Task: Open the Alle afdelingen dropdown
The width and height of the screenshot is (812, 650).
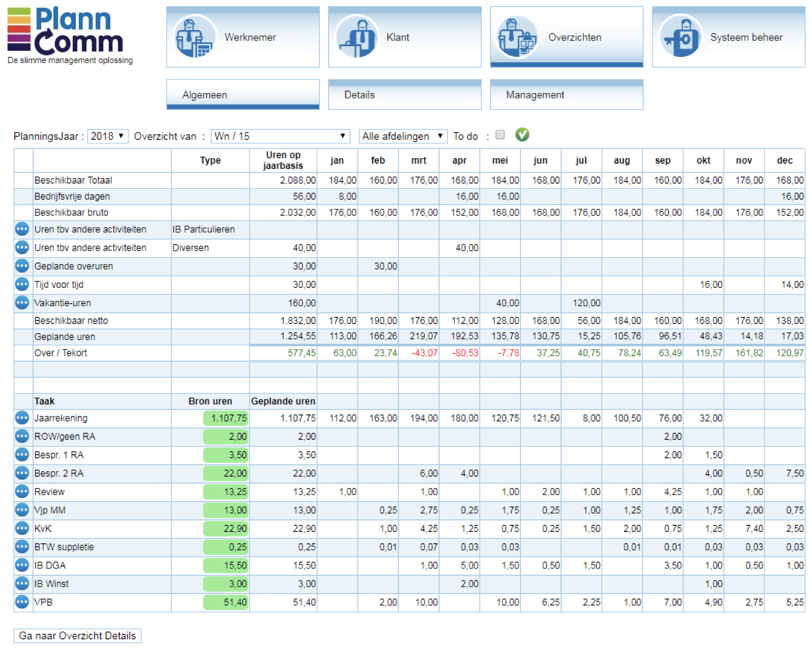Action: coord(402,136)
